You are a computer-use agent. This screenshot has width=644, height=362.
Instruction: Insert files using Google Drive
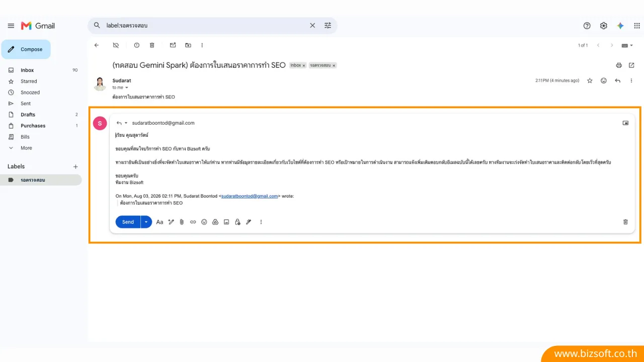215,222
